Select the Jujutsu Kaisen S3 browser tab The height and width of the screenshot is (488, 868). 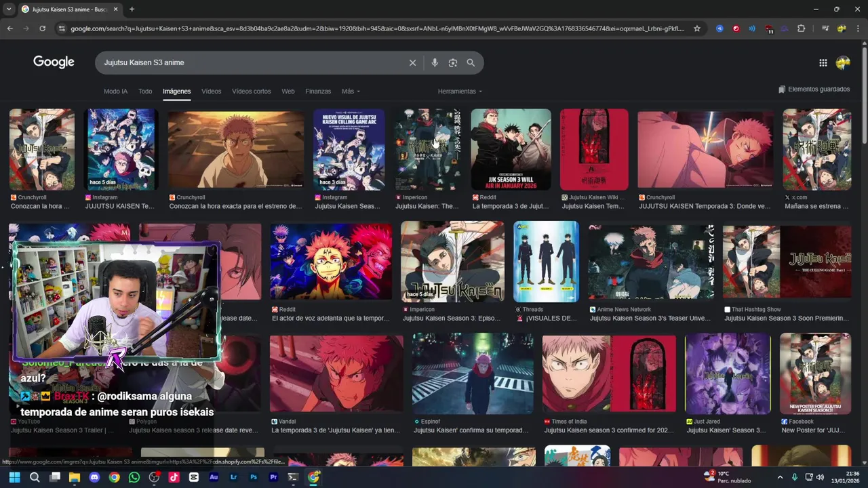[x=69, y=9]
